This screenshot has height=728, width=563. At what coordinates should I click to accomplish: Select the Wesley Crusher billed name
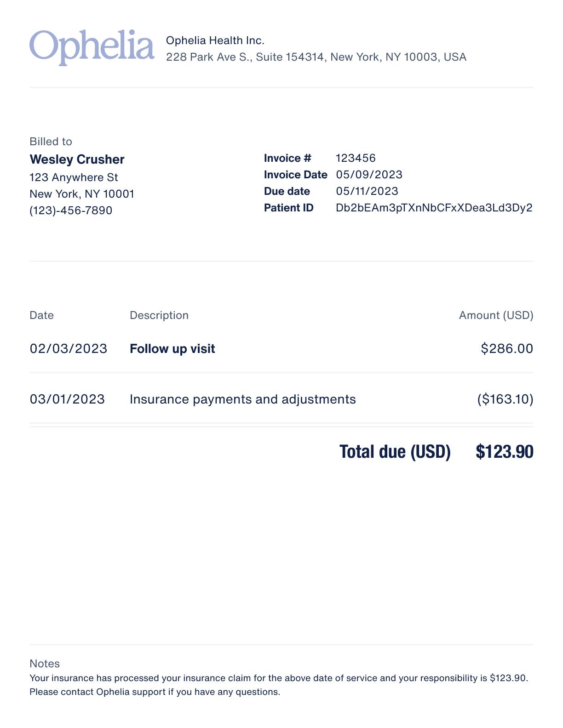(77, 159)
